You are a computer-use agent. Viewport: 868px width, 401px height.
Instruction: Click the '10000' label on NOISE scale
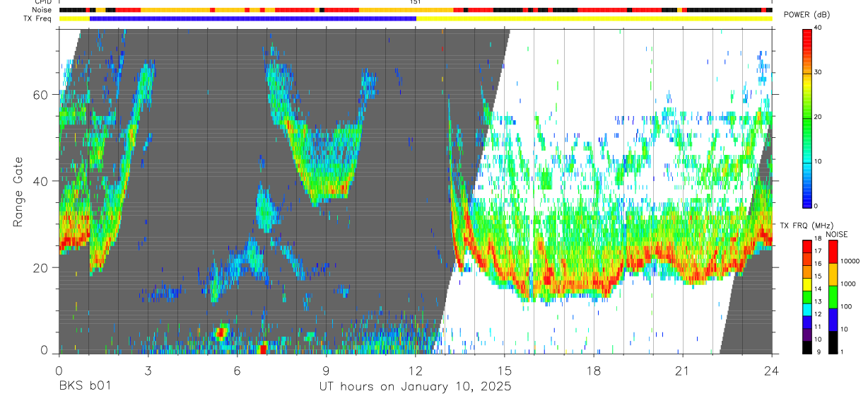click(850, 261)
